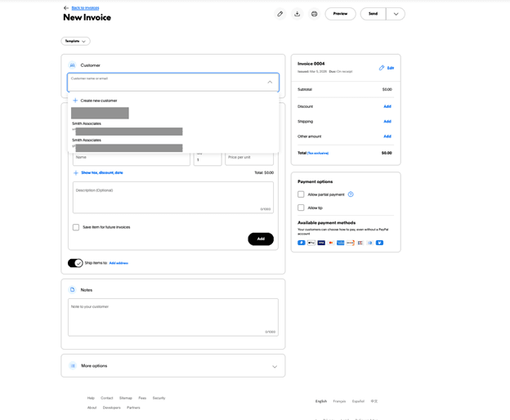
Task: Click the item Name field
Action: point(132,159)
